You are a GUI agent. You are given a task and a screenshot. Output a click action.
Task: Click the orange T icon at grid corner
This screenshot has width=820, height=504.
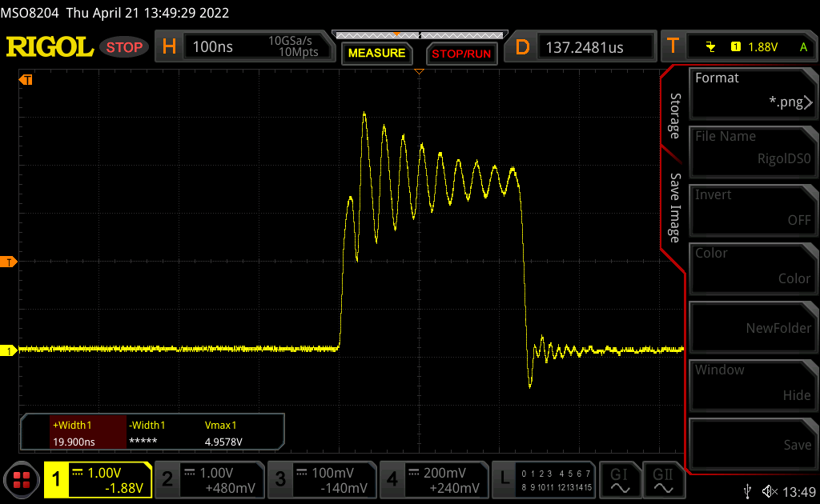[26, 80]
